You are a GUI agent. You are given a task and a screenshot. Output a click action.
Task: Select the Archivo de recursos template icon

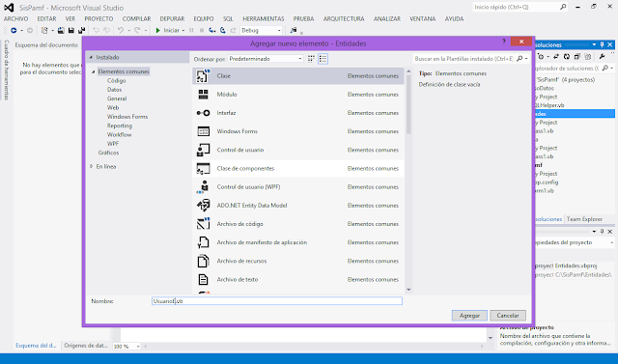(x=203, y=261)
